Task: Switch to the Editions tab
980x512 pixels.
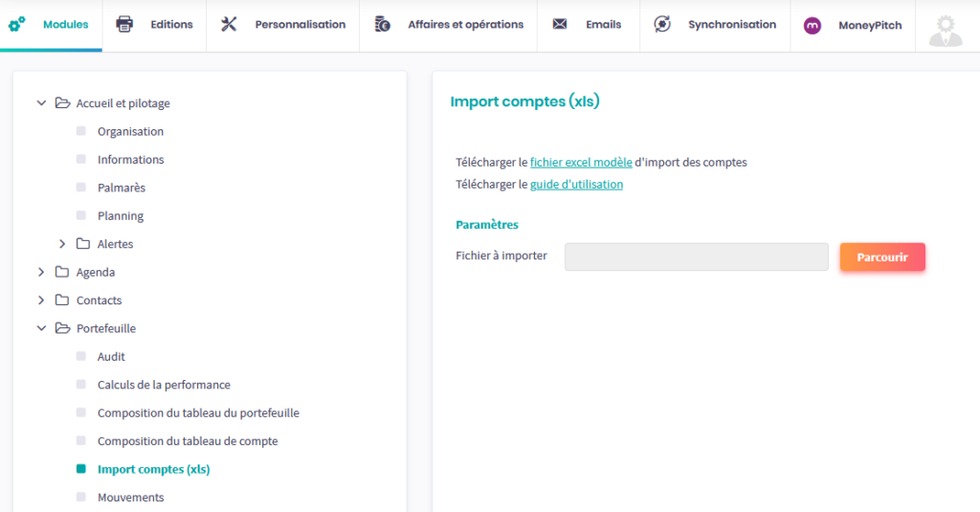Action: point(171,25)
